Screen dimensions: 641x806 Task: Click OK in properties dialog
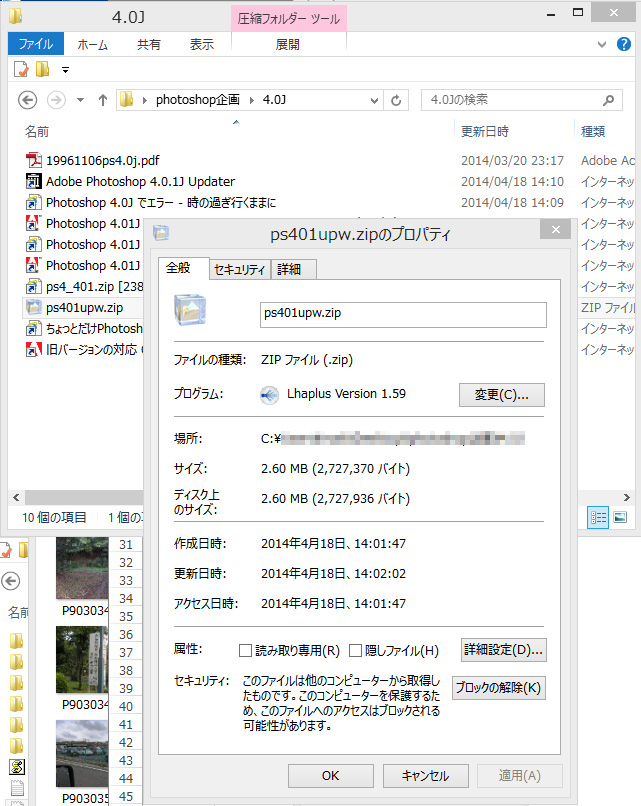pyautogui.click(x=331, y=776)
